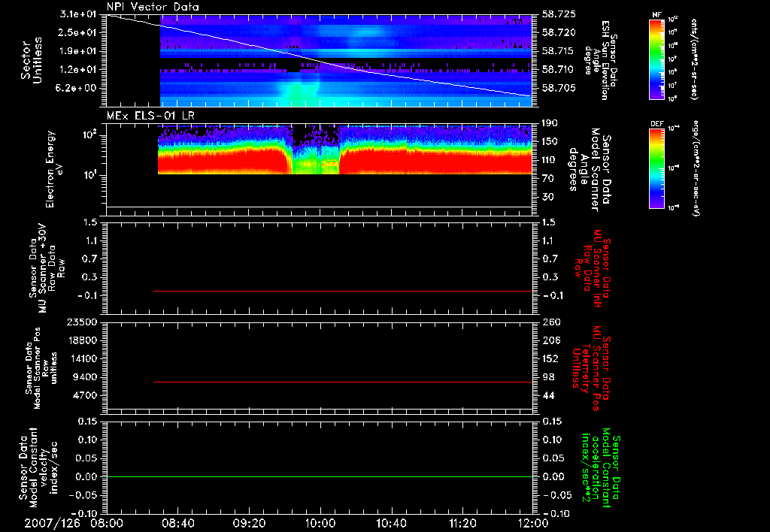Click the 58.715 sun elevation tick value
Viewport: 770px width, 532px height.
click(x=559, y=51)
